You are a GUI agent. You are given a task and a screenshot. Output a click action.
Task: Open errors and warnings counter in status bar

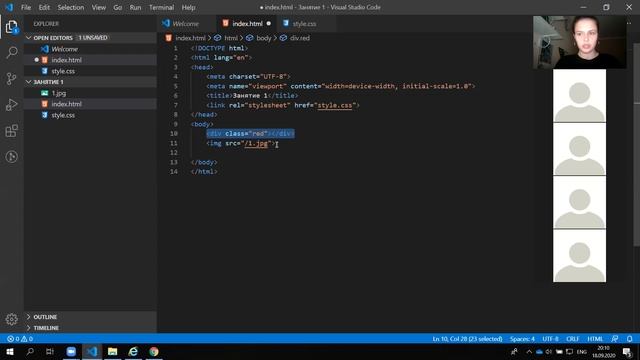[20, 339]
